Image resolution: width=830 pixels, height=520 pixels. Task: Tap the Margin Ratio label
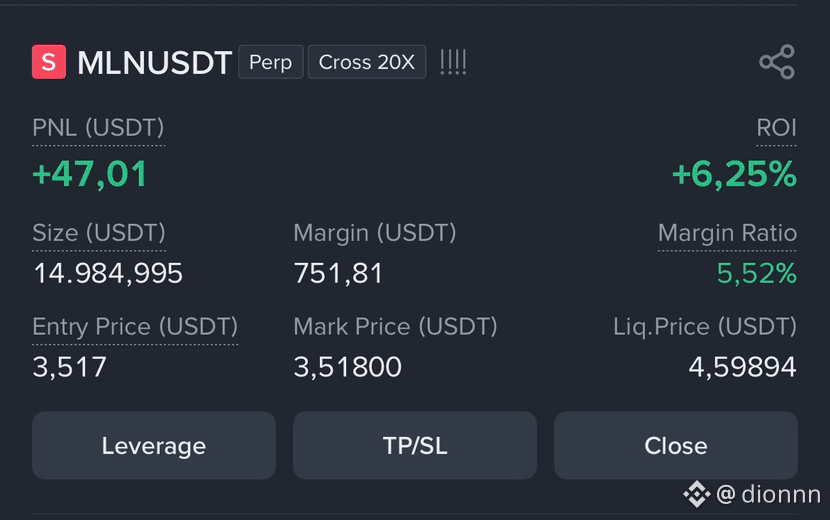coord(727,233)
